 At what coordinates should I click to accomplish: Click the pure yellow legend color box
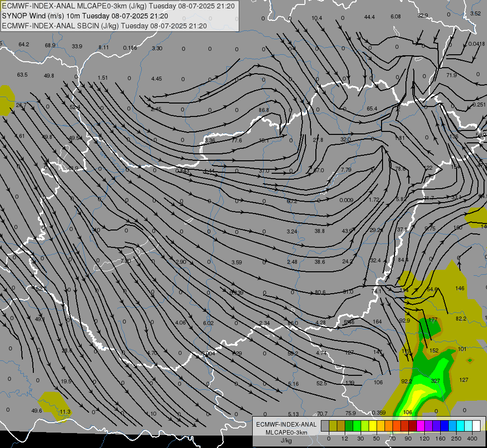[373, 426]
